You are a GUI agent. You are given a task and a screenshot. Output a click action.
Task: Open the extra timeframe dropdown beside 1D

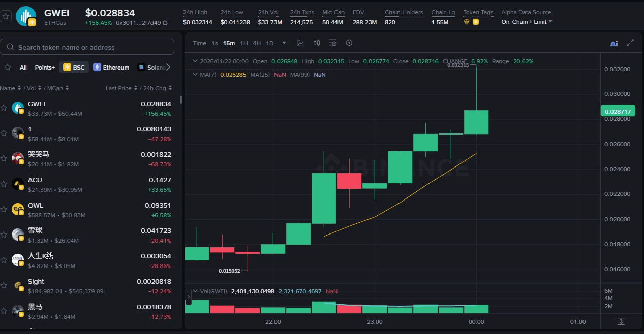point(284,43)
